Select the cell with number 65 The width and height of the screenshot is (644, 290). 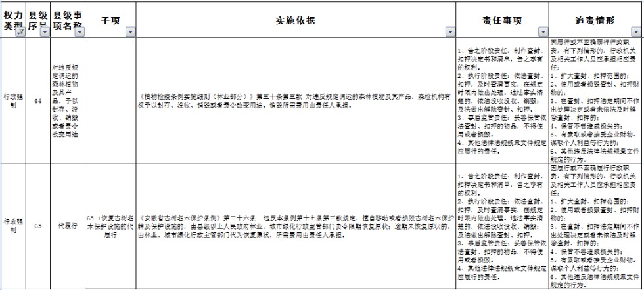pyautogui.click(x=38, y=226)
